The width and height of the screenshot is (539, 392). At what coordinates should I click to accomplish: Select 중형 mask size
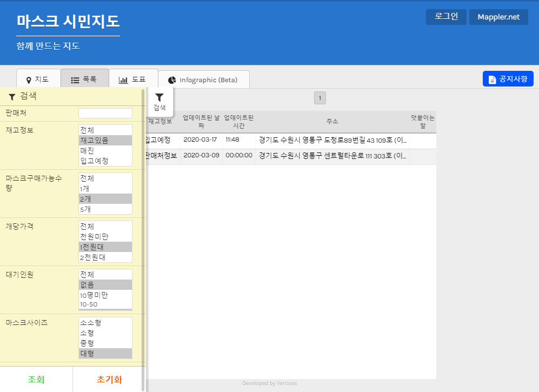(105, 343)
